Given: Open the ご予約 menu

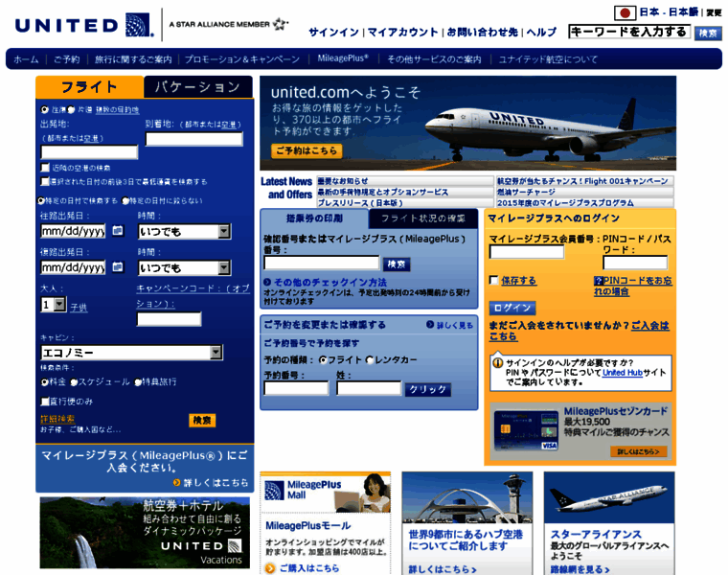Looking at the screenshot, I should 67,59.
